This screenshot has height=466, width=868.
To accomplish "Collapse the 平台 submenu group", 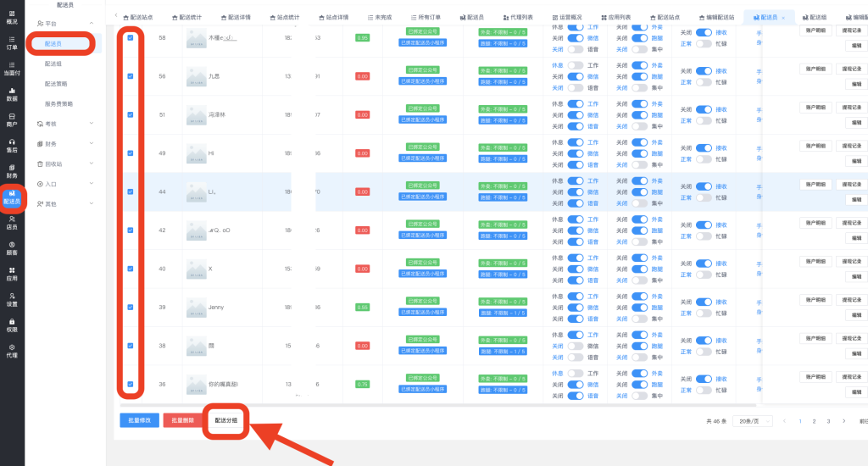I will [65, 24].
